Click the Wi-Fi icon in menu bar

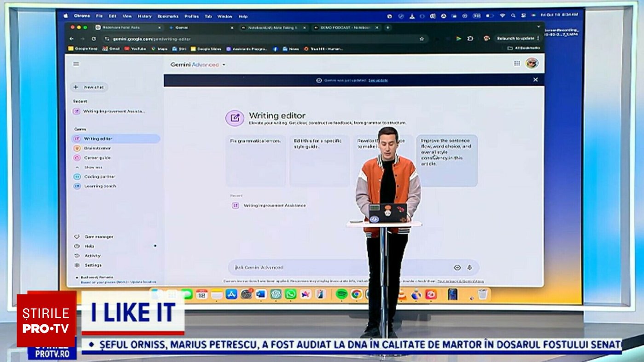(x=502, y=16)
